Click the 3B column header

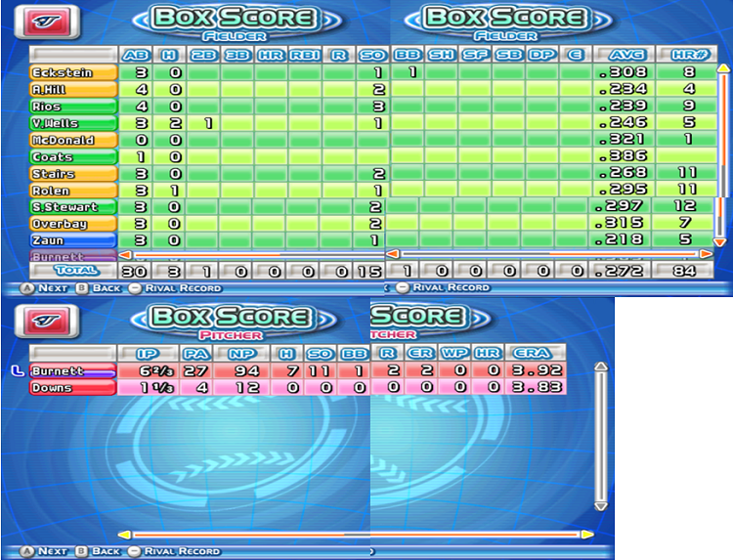237,55
